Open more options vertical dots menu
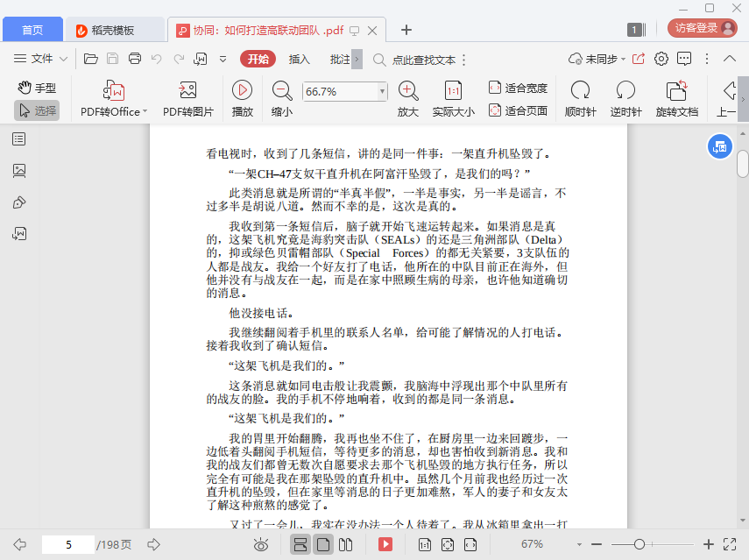 click(x=707, y=59)
